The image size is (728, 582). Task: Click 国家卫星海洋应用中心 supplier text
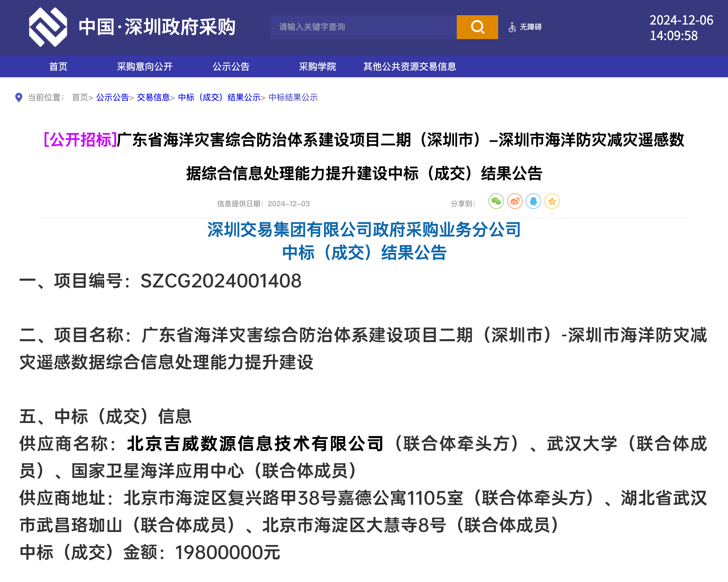pyautogui.click(x=158, y=471)
